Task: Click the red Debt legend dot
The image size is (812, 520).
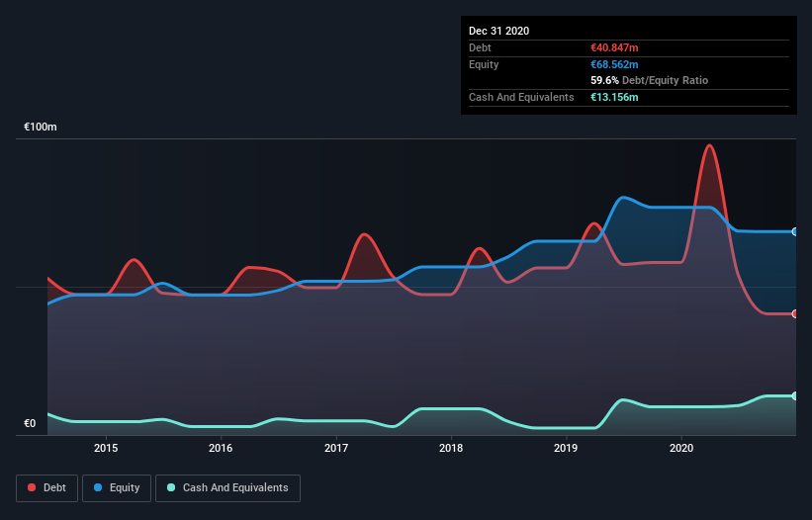Action: 32,487
